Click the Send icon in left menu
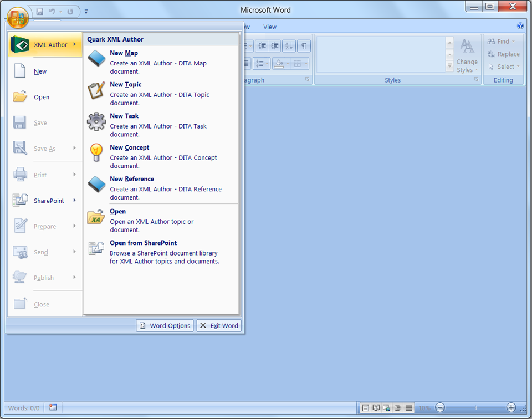Viewport: 532px width, 419px height. tap(20, 252)
